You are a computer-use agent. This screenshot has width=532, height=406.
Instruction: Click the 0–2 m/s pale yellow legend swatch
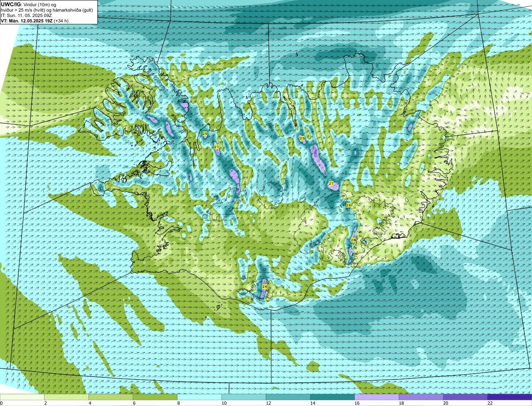point(22,397)
